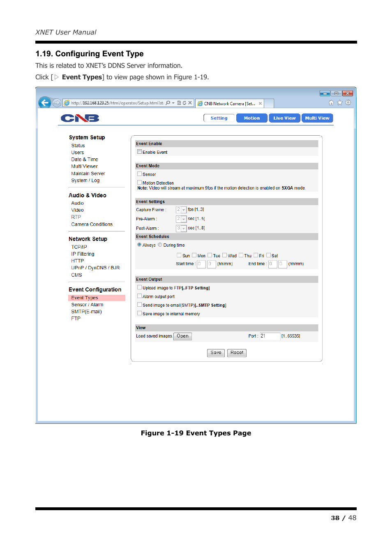The width and height of the screenshot is (392, 555).
Task: Check the Thu day checkbox
Action: 241,255
